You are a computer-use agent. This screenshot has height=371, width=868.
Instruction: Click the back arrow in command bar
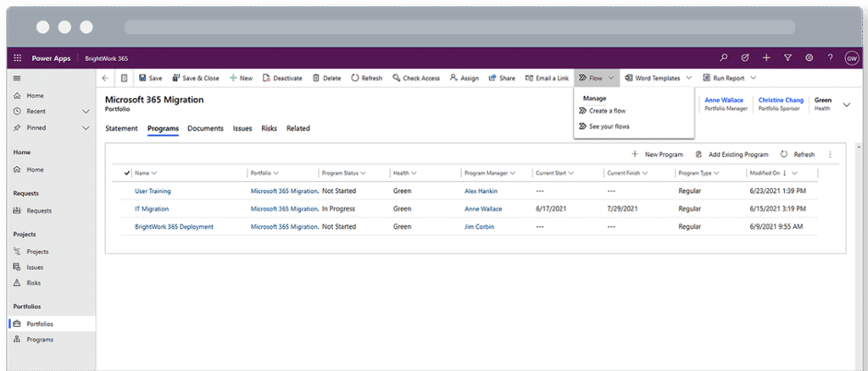pos(104,78)
